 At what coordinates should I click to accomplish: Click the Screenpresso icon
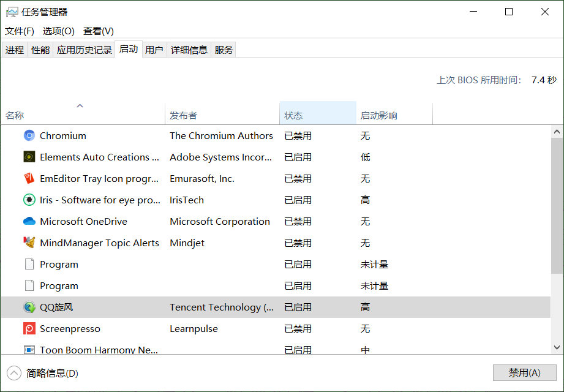(29, 328)
